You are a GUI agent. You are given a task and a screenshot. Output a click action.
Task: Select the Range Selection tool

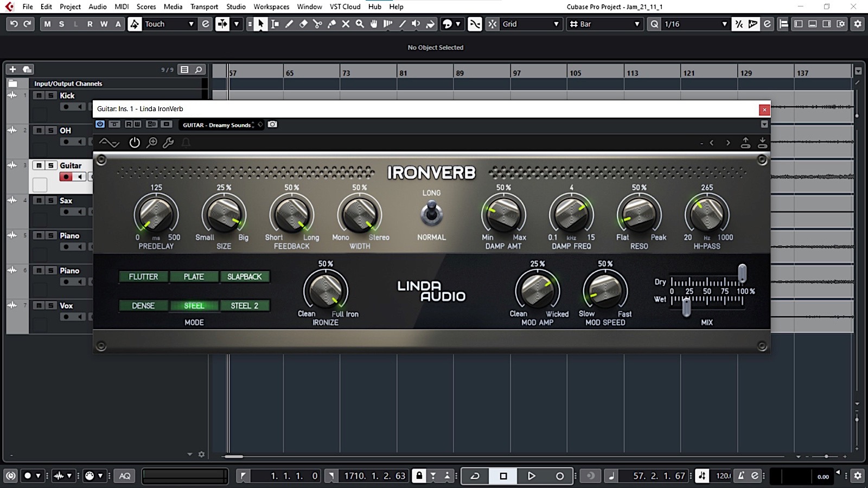[x=275, y=24]
